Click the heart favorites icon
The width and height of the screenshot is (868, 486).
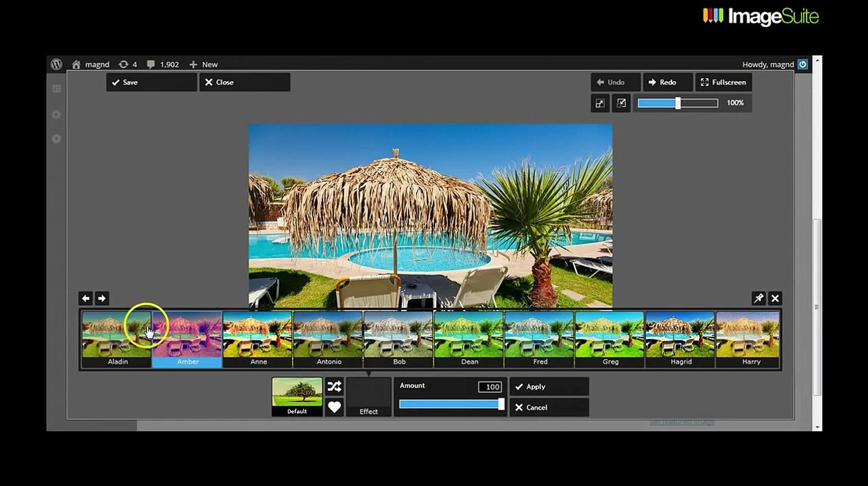point(335,408)
